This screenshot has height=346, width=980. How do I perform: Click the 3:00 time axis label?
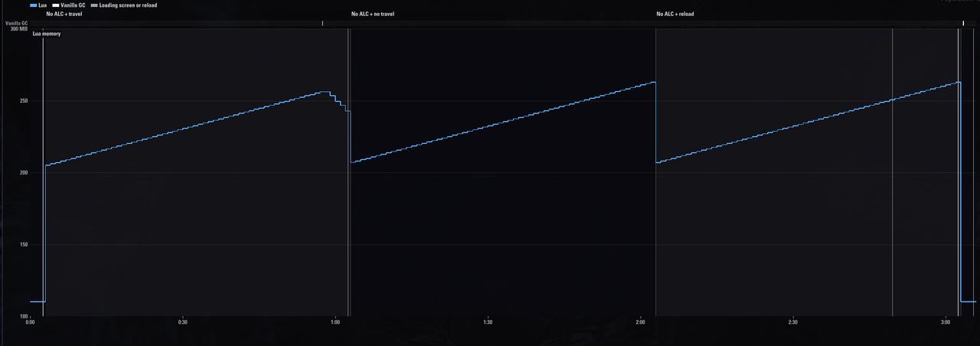(946, 322)
